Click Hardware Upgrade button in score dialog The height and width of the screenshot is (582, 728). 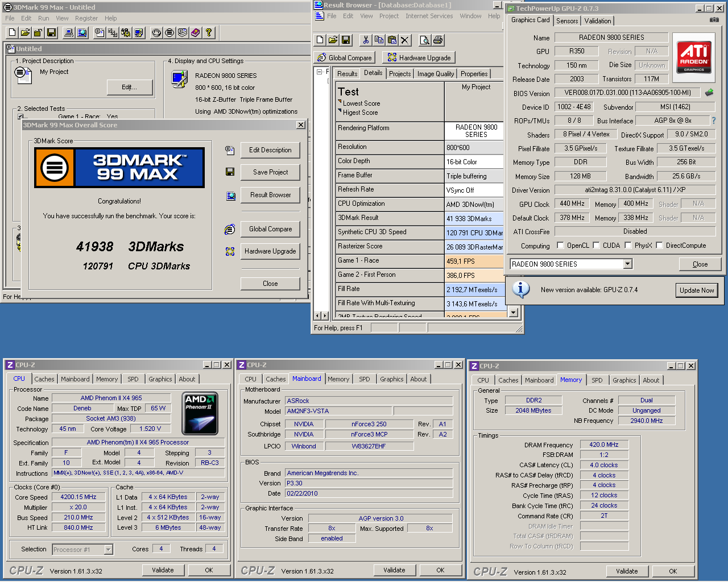click(x=270, y=251)
